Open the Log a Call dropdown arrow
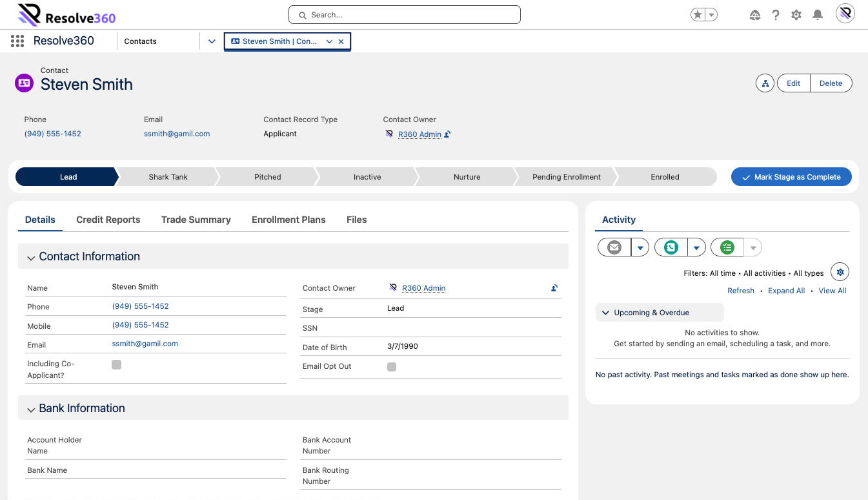This screenshot has height=500, width=868. [696, 247]
